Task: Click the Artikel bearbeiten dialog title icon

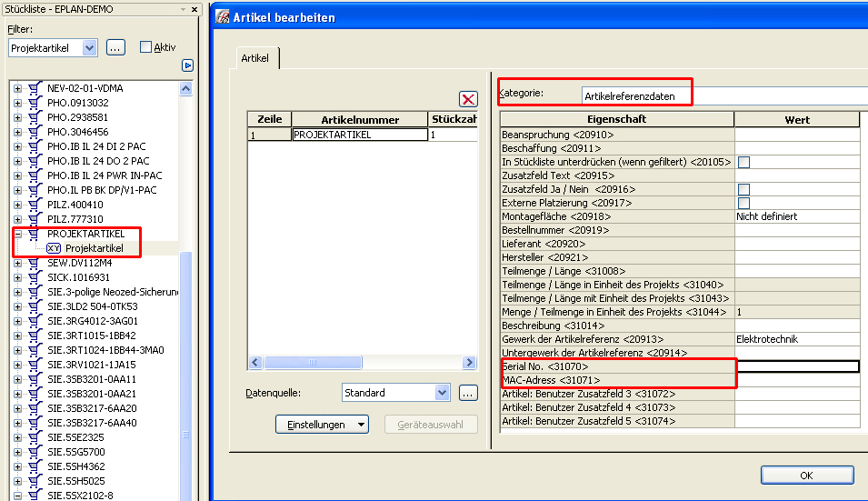Action: 223,16
